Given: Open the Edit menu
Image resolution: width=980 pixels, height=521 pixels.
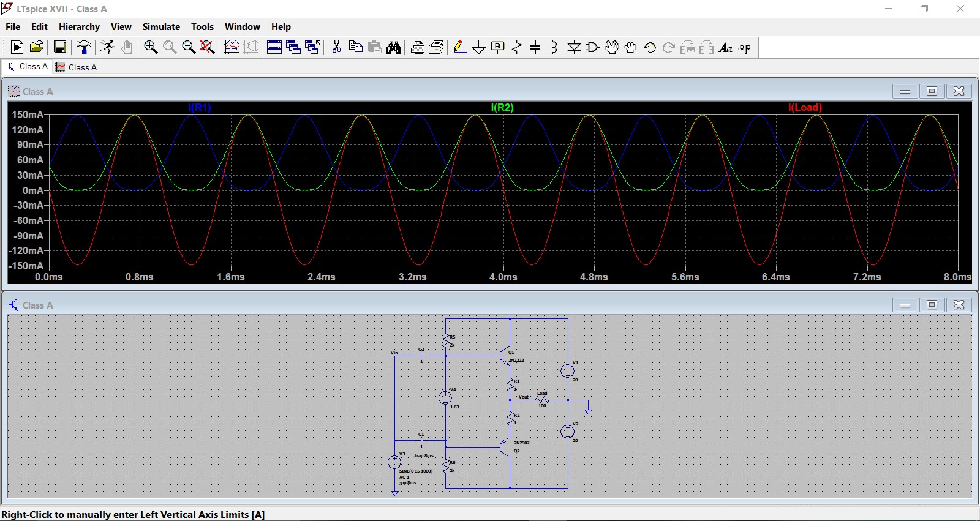Looking at the screenshot, I should pos(39,27).
